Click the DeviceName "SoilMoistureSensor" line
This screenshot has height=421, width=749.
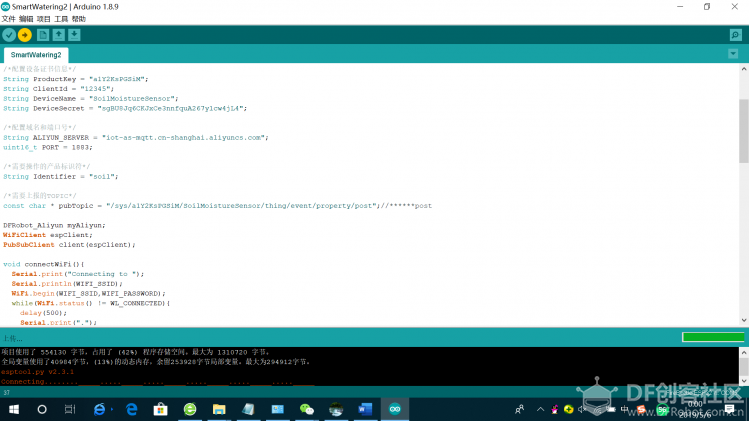tap(91, 98)
